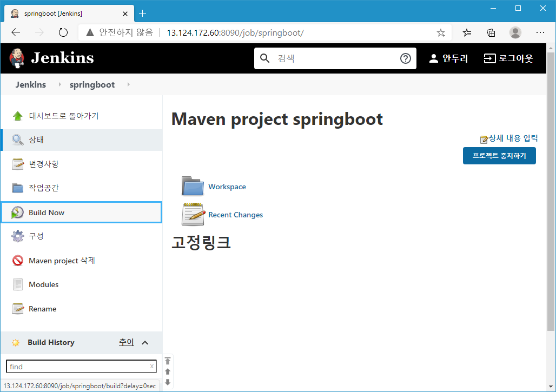Screen dimensions: 556x392
Task: Click the 검색 search input field
Action: [335, 58]
